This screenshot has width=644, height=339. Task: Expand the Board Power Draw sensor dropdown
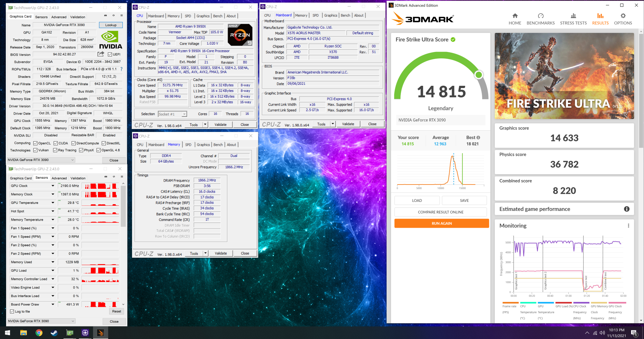coord(53,304)
